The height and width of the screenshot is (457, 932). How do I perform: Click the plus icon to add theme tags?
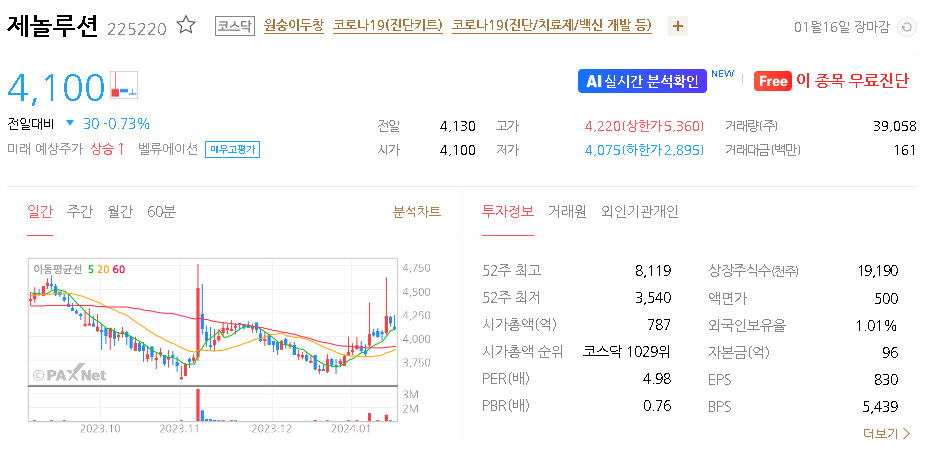point(678,26)
